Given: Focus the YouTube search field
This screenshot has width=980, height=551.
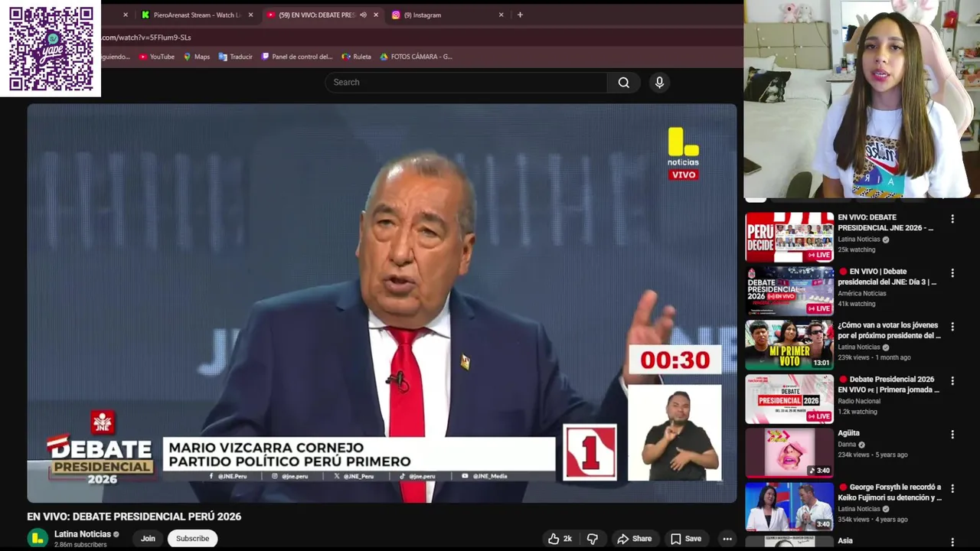Looking at the screenshot, I should click(x=466, y=83).
